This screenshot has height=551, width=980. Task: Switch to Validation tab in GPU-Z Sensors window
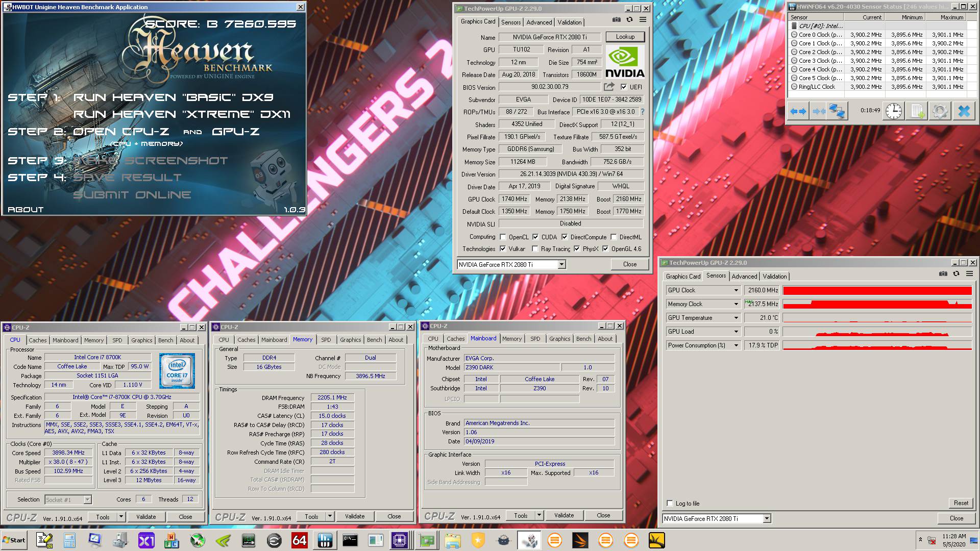(774, 277)
